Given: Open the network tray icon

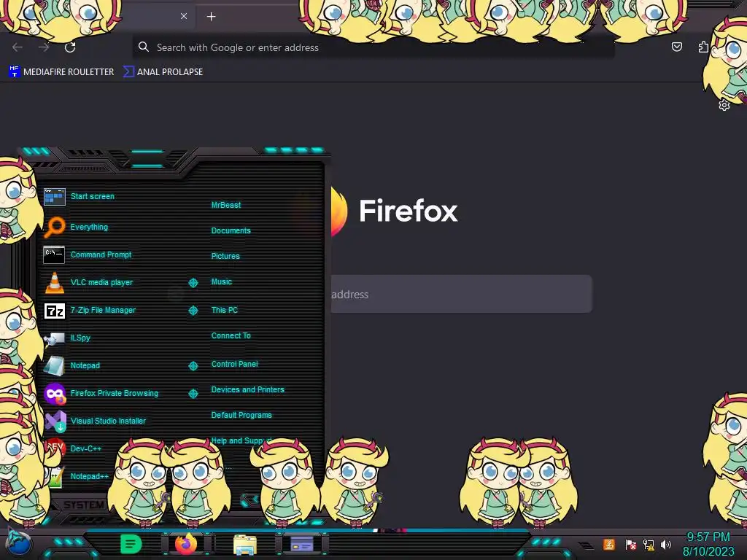Looking at the screenshot, I should tap(649, 544).
